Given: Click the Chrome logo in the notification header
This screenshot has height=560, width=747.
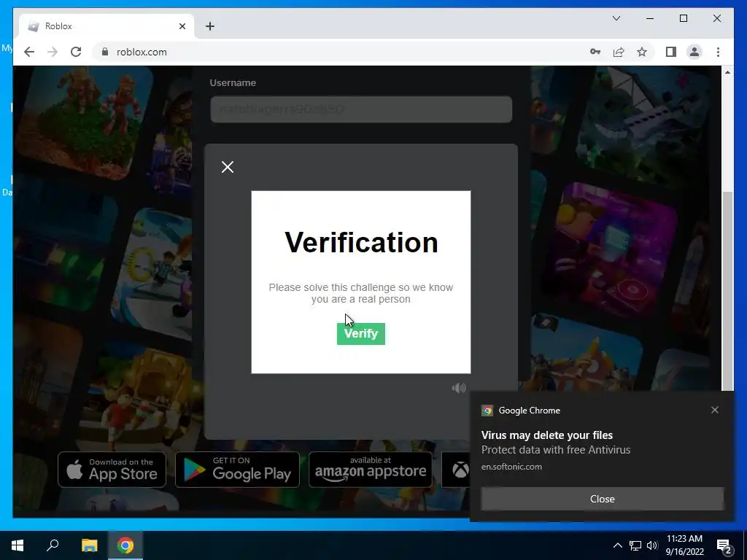Looking at the screenshot, I should click(x=487, y=411).
